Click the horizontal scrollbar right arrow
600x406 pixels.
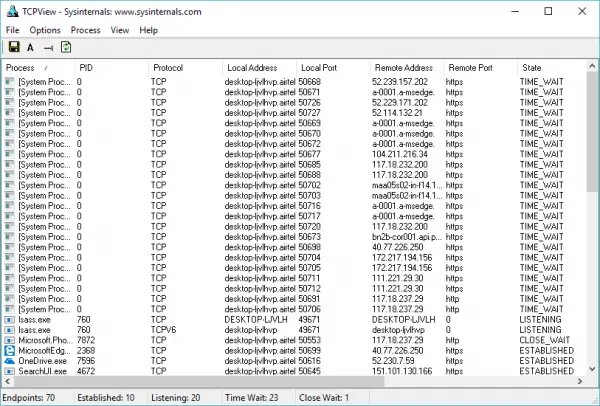point(580,381)
